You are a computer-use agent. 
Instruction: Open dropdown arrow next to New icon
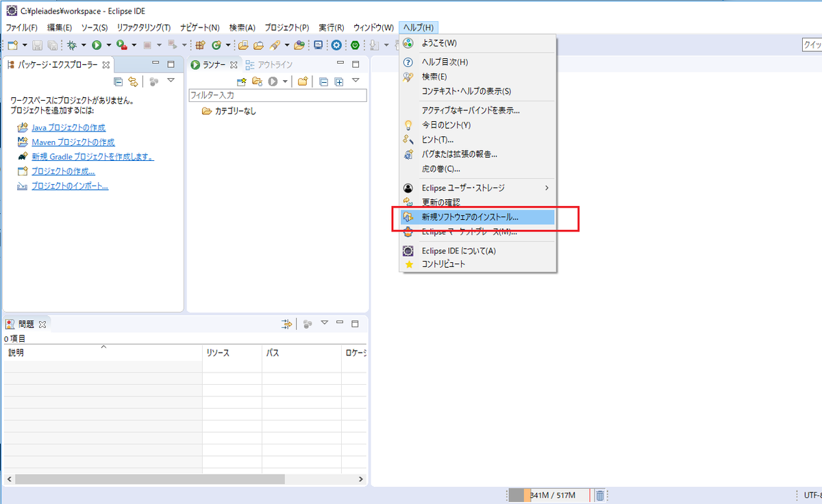25,45
